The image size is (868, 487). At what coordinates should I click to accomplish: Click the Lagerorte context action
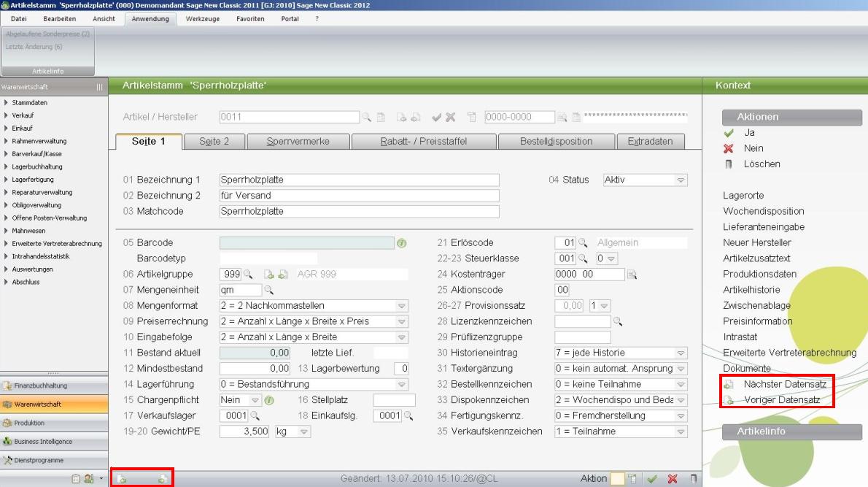tap(743, 196)
